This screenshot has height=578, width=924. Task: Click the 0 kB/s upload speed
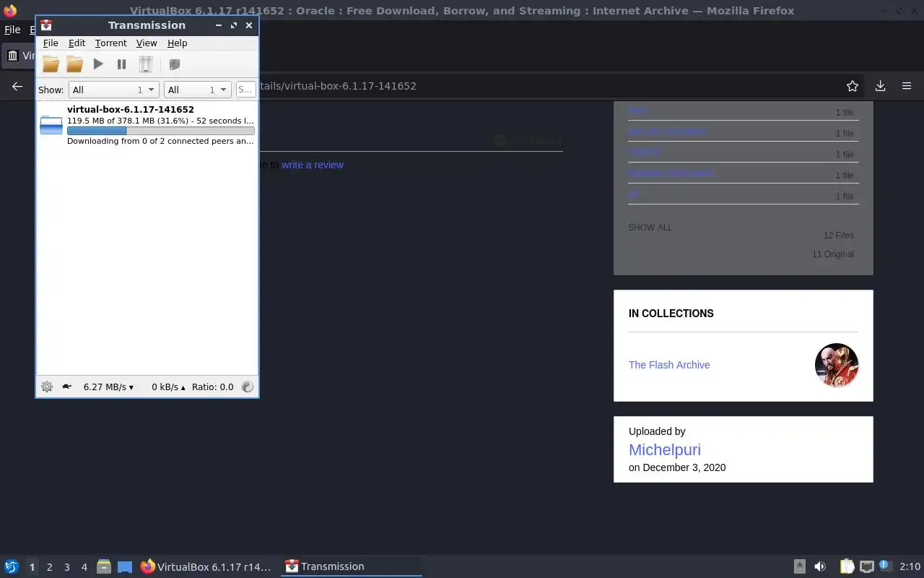(x=168, y=387)
